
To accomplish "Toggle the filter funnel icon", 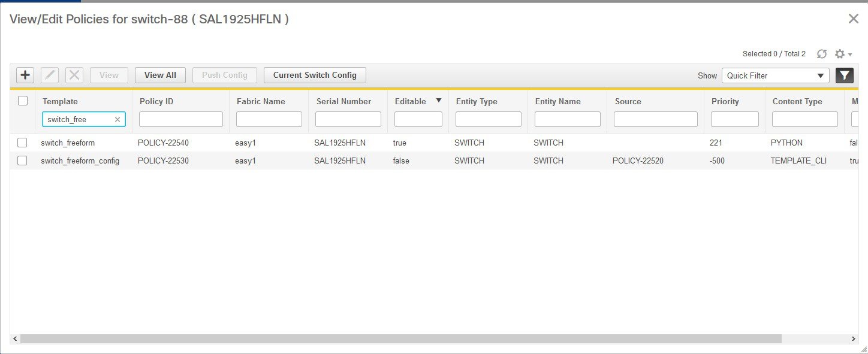I will (x=845, y=75).
